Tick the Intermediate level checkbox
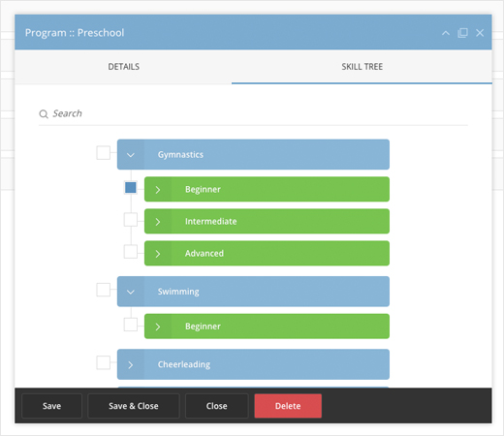 click(x=131, y=220)
